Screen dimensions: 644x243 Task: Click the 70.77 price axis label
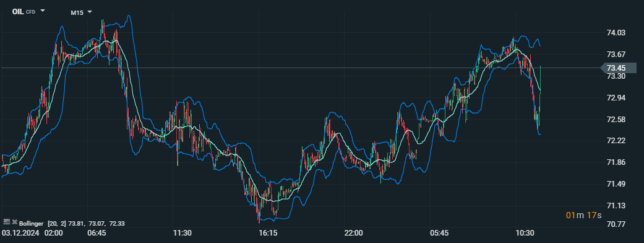pos(616,224)
